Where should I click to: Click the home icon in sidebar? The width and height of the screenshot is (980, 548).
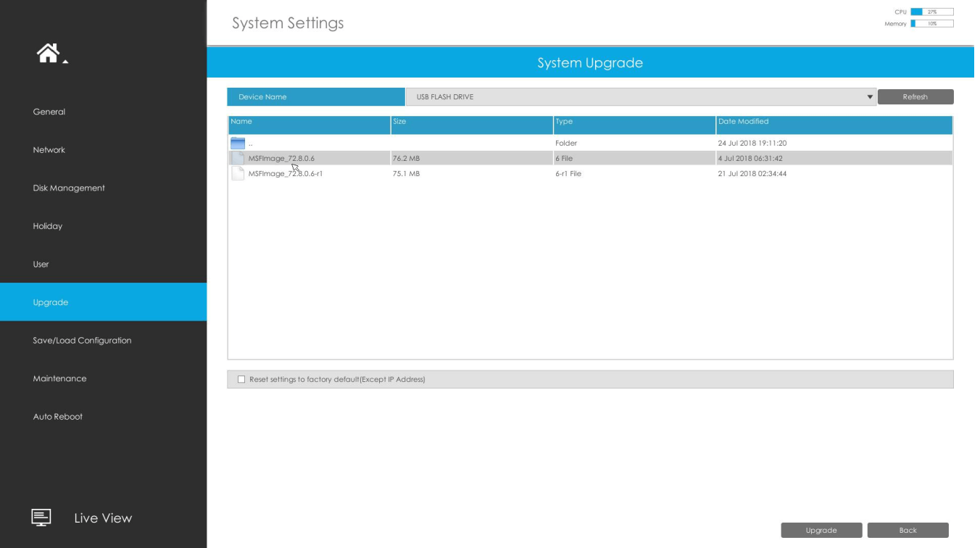[x=48, y=53]
